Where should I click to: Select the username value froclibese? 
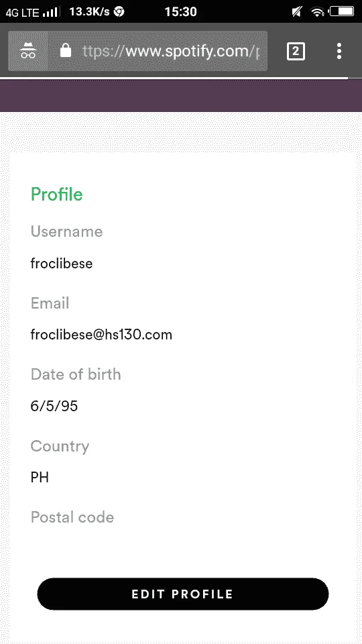click(62, 263)
